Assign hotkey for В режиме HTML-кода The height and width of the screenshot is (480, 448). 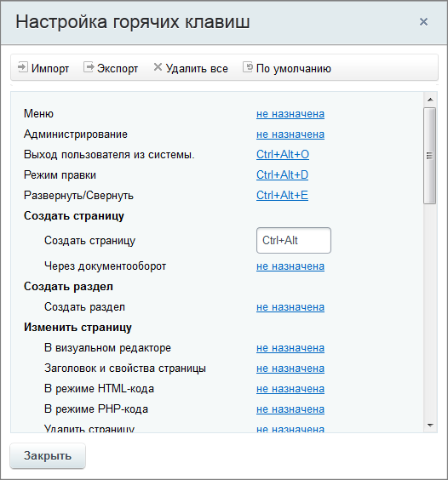pyautogui.click(x=290, y=389)
